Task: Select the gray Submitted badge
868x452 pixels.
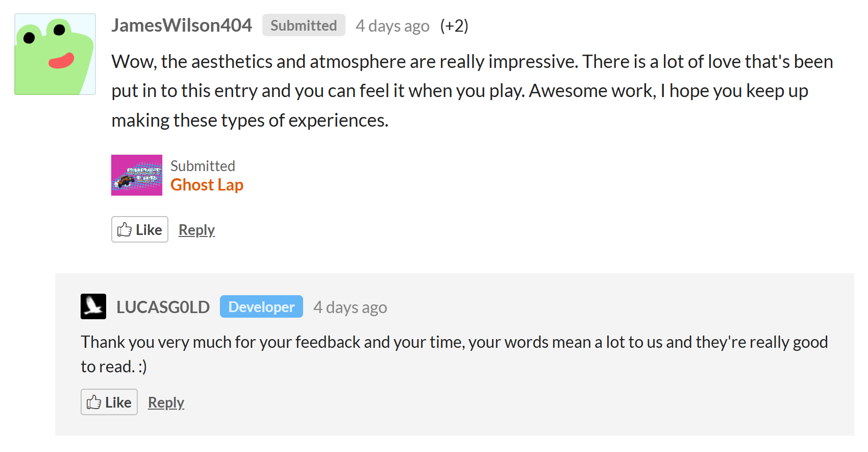Action: [304, 25]
